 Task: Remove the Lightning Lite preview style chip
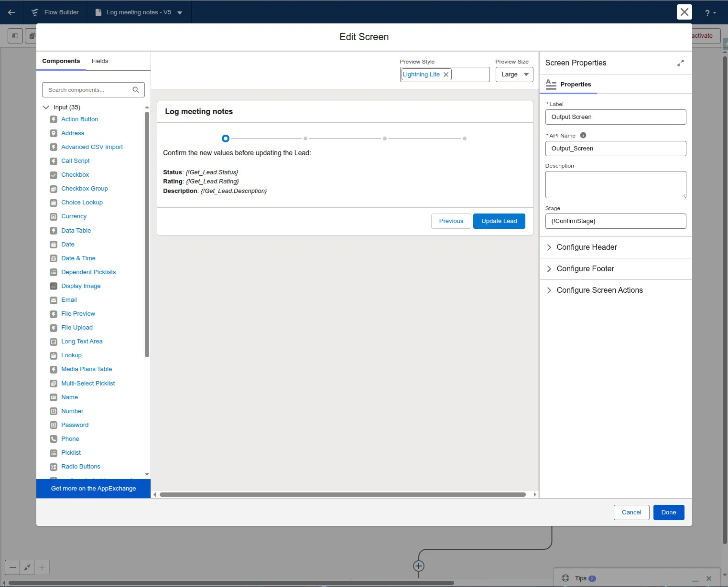pyautogui.click(x=446, y=75)
